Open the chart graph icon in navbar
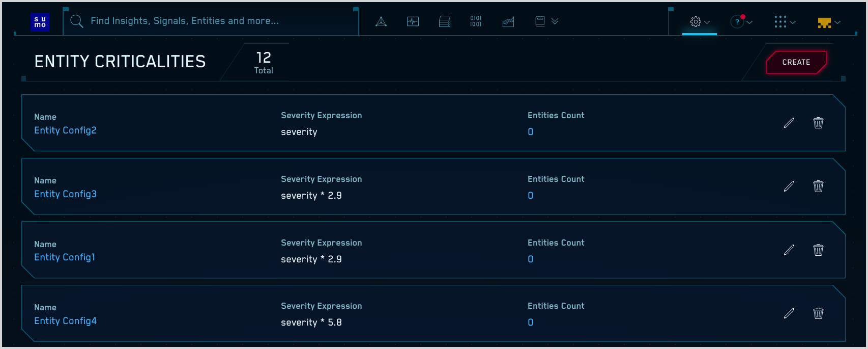Viewport: 868px width, 349px height. [508, 21]
